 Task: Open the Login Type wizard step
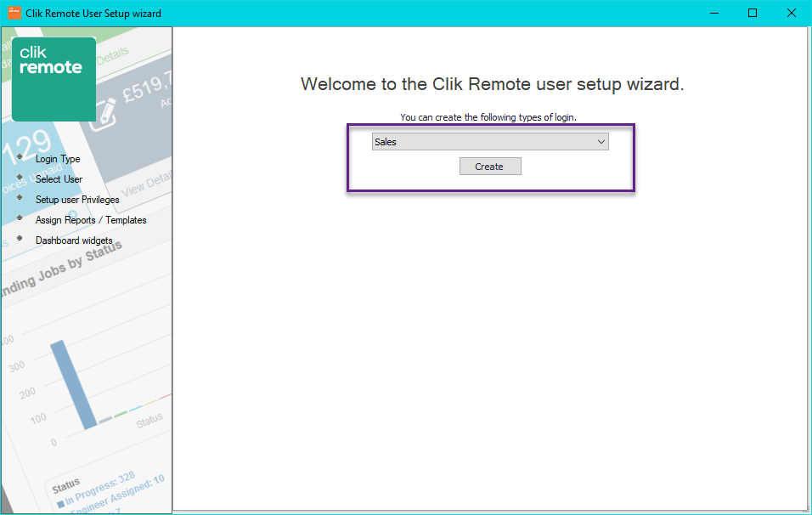(x=58, y=159)
